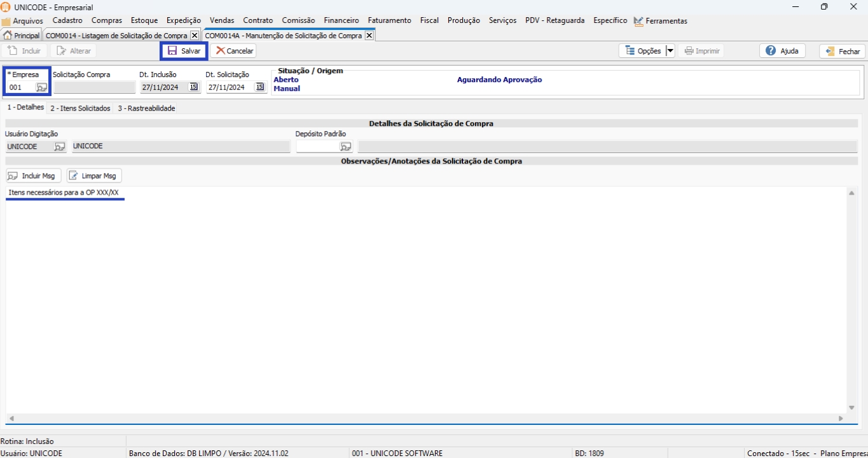
Task: Click the Usuário Digitação lookup icon
Action: (x=59, y=146)
